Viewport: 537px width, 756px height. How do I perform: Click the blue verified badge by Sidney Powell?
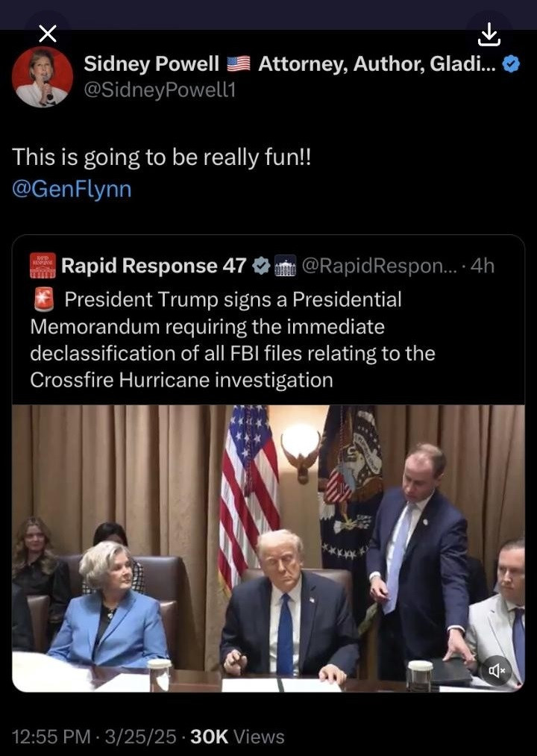[511, 64]
